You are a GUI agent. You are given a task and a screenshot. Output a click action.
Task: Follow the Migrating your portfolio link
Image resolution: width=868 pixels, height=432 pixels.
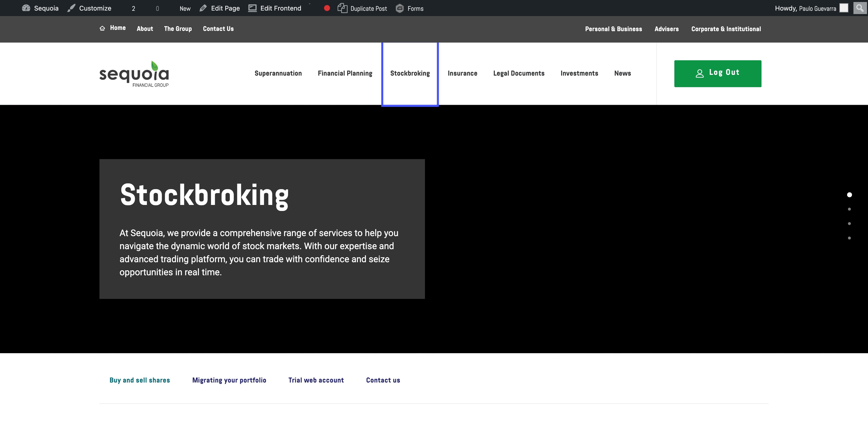click(x=229, y=380)
